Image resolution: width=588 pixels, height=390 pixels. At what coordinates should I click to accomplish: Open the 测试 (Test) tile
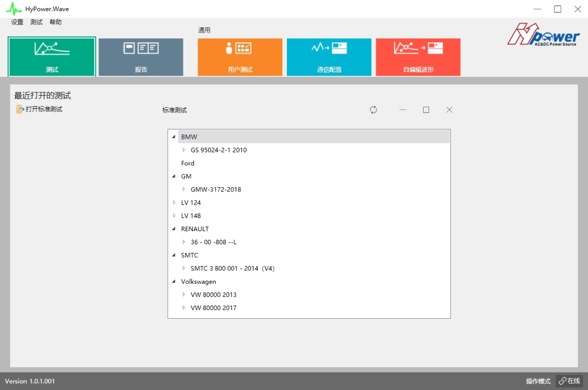pos(52,57)
